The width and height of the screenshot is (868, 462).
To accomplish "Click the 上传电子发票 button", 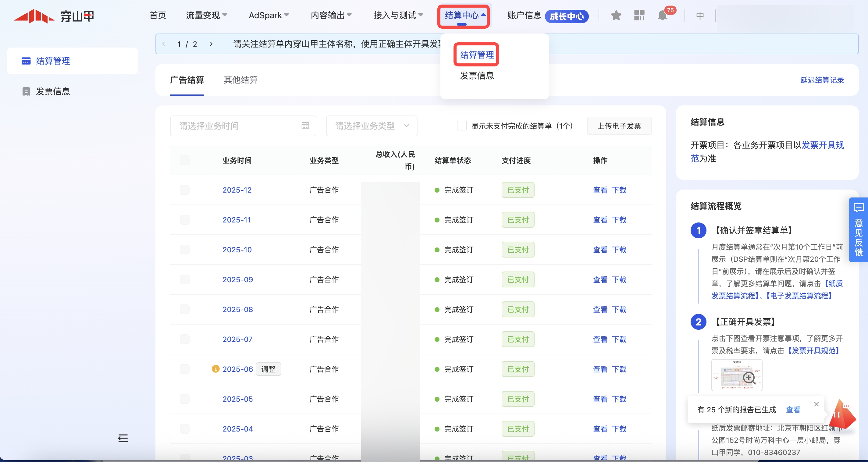I will pos(619,126).
